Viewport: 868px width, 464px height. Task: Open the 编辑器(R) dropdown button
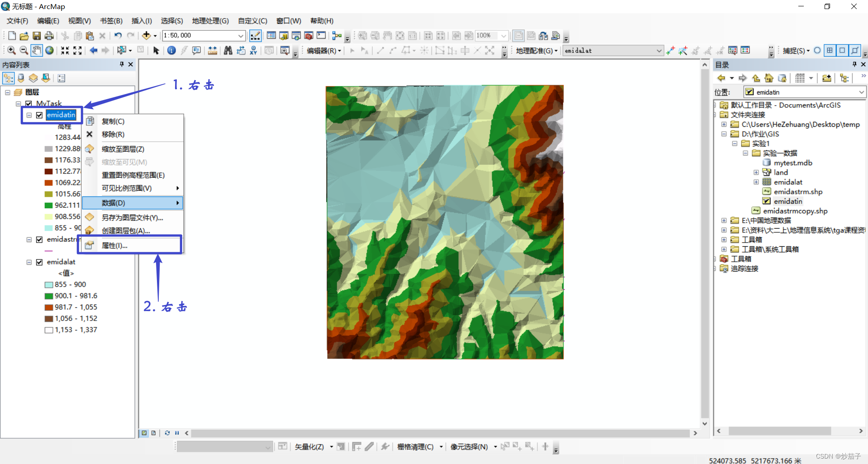click(324, 51)
